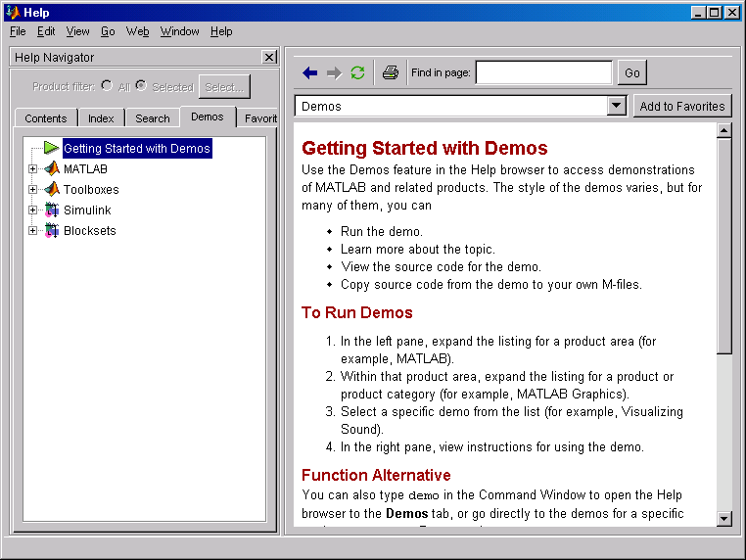Click the Find in page text field
Screen dimensions: 746x560
pos(543,72)
